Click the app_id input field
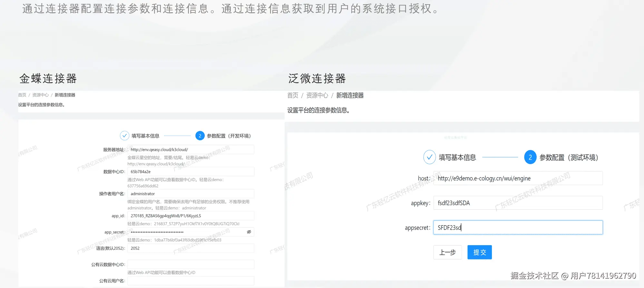This screenshot has height=288, width=644. pos(191,216)
